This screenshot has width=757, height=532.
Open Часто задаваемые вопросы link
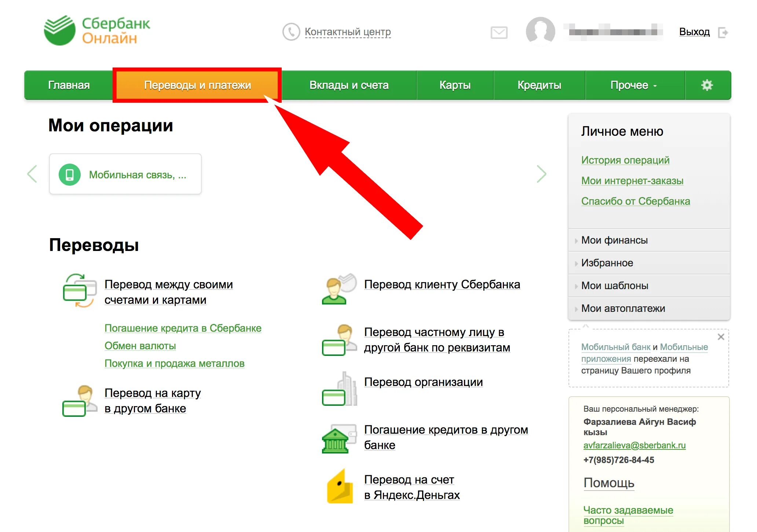coord(628,515)
